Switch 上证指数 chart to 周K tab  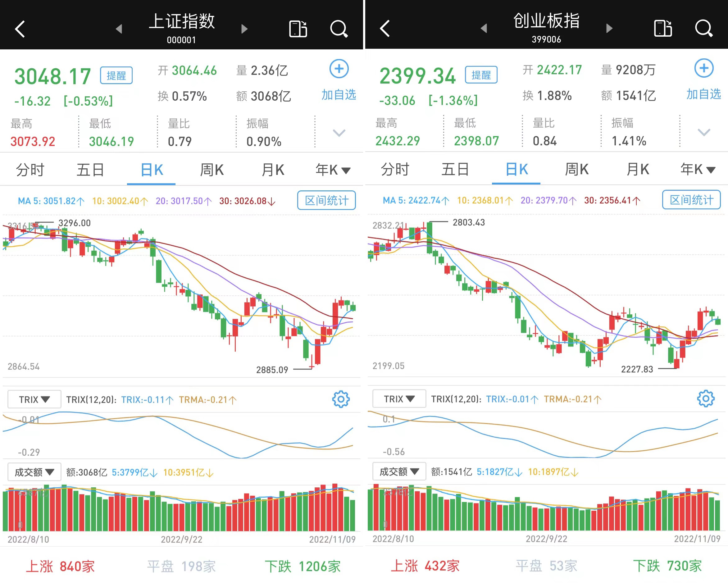(x=212, y=170)
